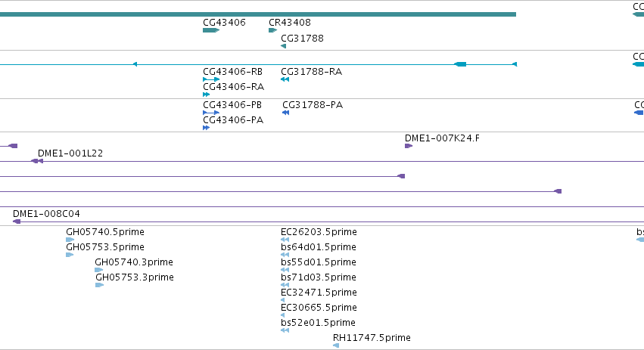This screenshot has width=644, height=350.
Task: Select the CG31788 gene arrowhead
Action: pos(283,46)
